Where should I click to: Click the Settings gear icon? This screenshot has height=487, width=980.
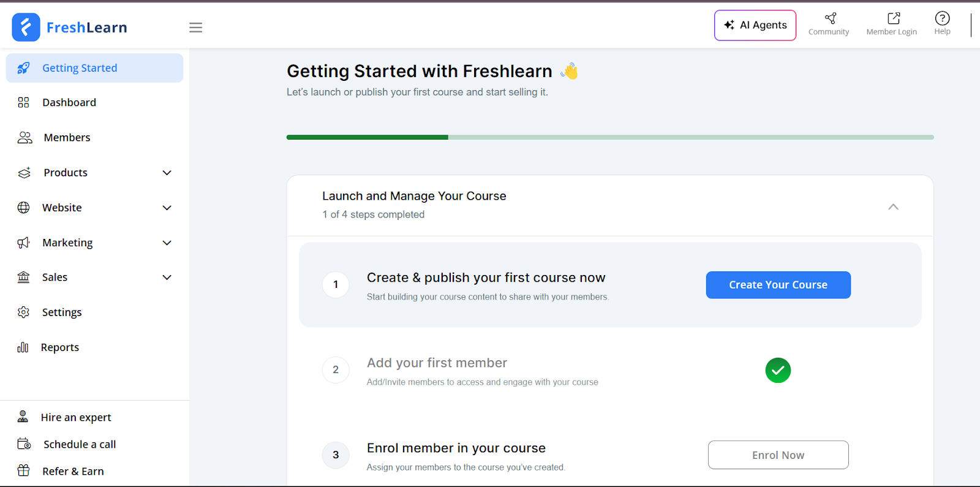pos(24,312)
